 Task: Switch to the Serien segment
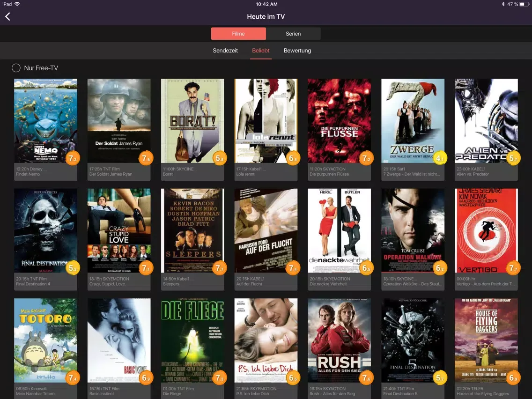pos(293,34)
